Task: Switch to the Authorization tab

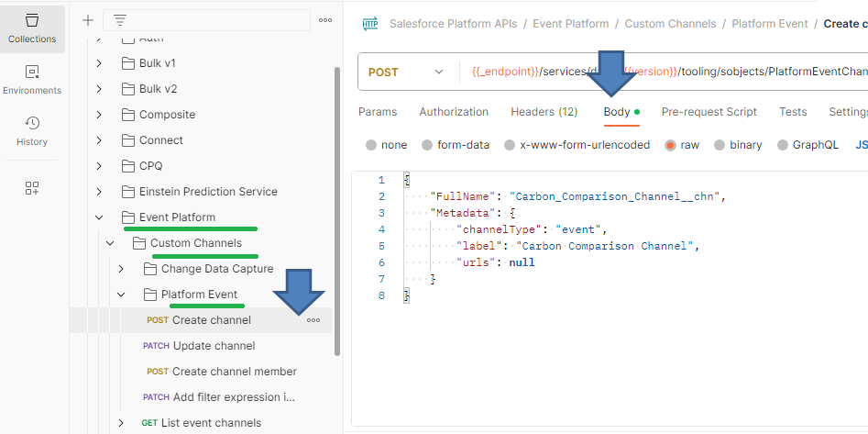Action: point(454,112)
